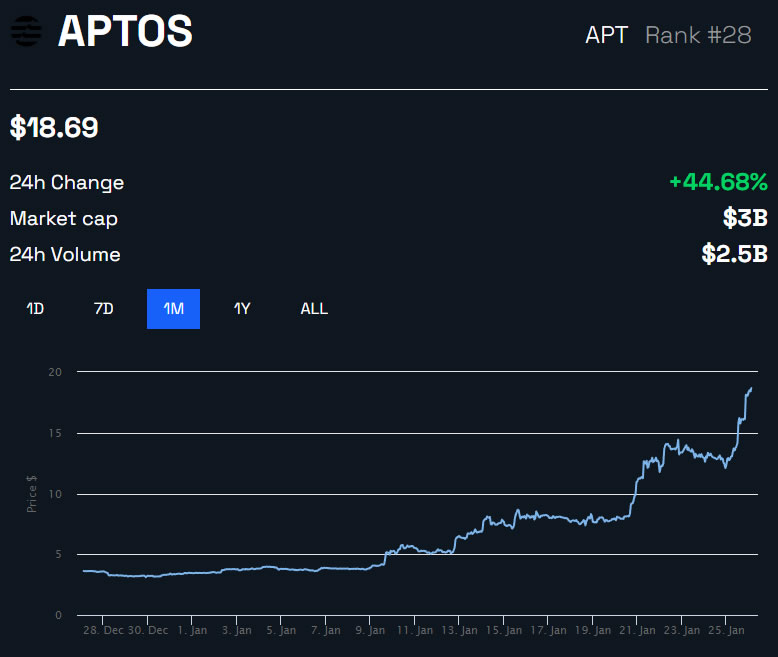Click the APT ticker symbol

pyautogui.click(x=606, y=35)
